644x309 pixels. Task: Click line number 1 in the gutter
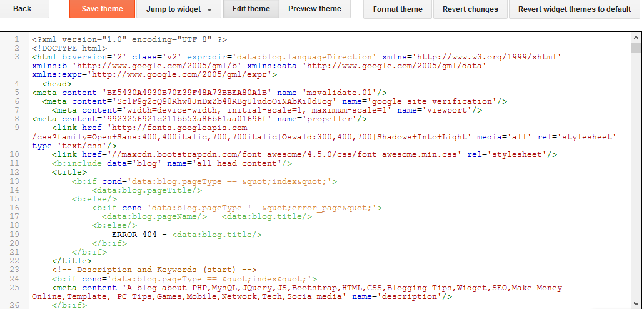click(x=17, y=39)
